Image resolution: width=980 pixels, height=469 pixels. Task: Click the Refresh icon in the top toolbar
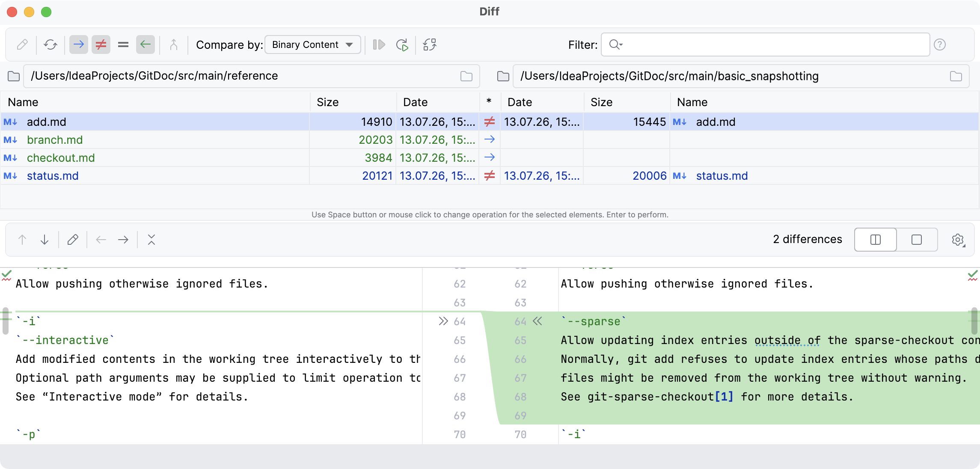(50, 45)
